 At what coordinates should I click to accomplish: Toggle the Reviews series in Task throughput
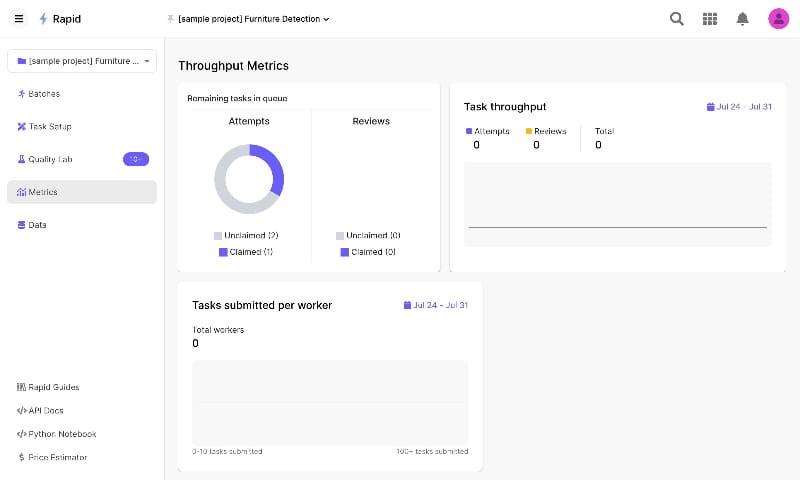[x=546, y=131]
